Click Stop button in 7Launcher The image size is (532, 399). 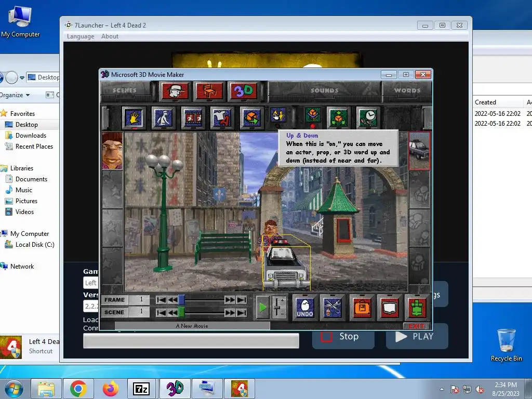[x=343, y=336]
